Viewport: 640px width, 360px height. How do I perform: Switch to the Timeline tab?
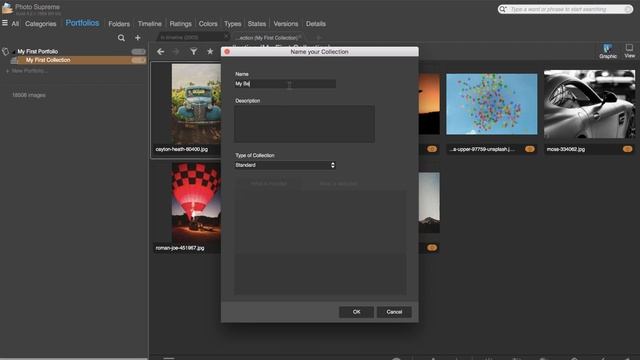pos(149,24)
